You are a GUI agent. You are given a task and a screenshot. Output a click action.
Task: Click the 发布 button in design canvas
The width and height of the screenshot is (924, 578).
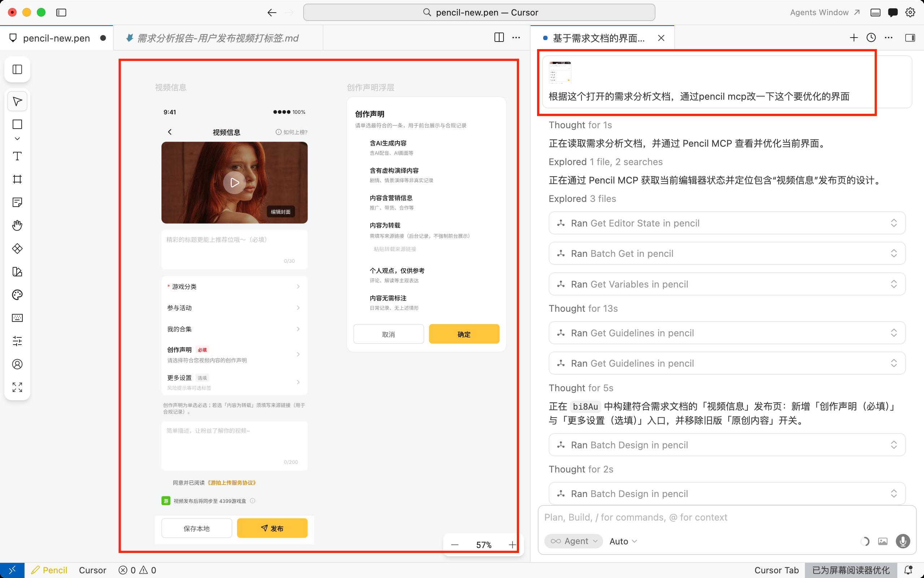point(272,528)
